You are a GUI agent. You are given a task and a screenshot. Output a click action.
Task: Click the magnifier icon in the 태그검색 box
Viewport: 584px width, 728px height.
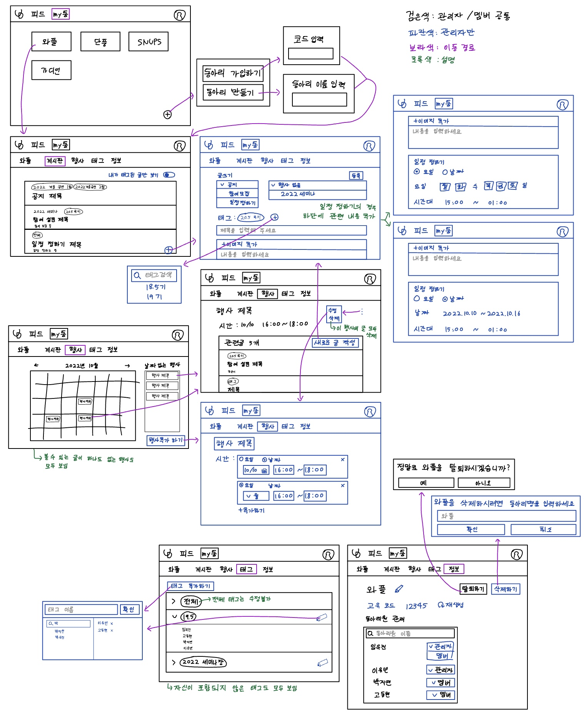click(x=137, y=275)
